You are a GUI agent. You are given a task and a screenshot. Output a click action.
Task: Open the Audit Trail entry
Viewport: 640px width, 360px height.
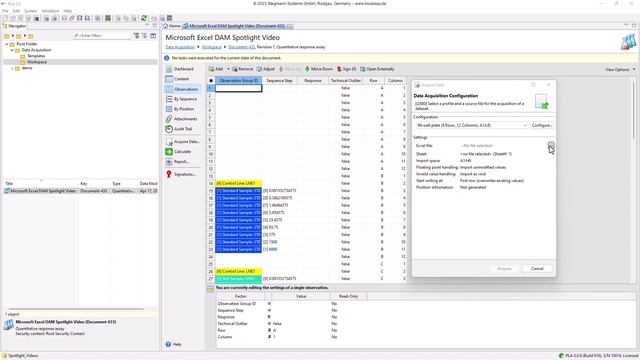pyautogui.click(x=179, y=129)
